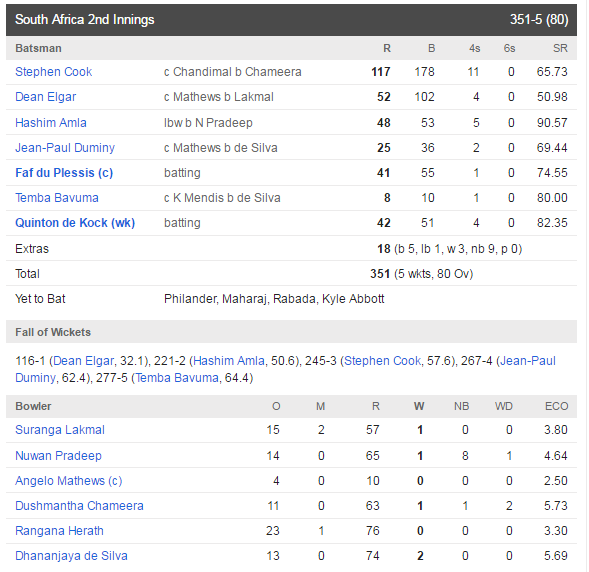
Task: Open Quinton de Kock (wk) profile
Action: coord(75,223)
